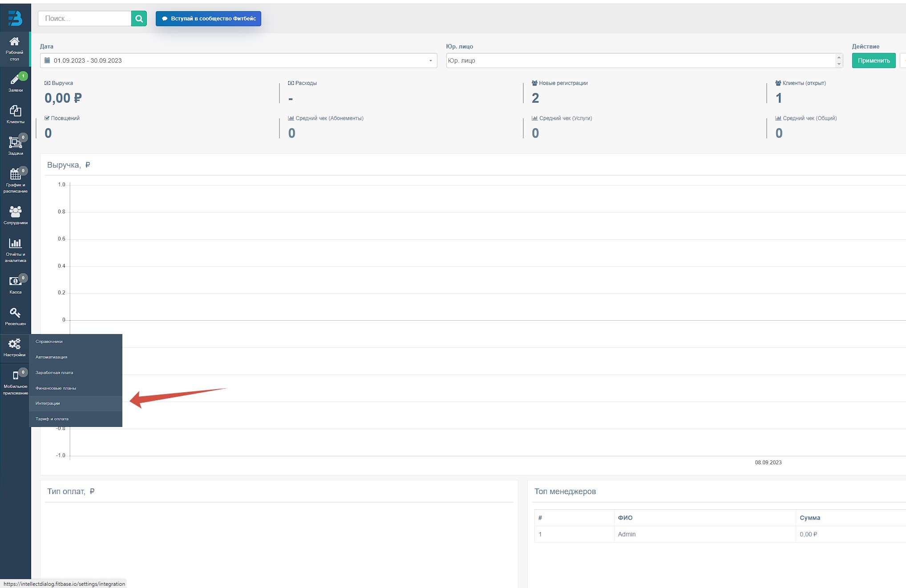This screenshot has height=588, width=906.
Task: Open Сотрудники staff icon
Action: (15, 212)
